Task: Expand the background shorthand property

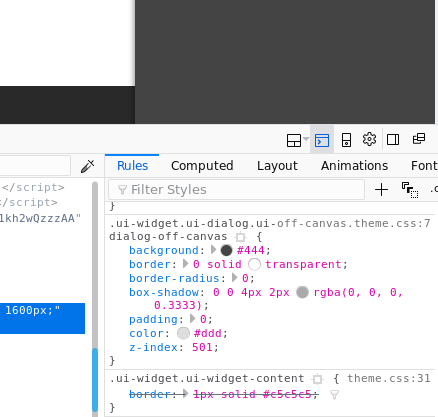Action: [214, 250]
